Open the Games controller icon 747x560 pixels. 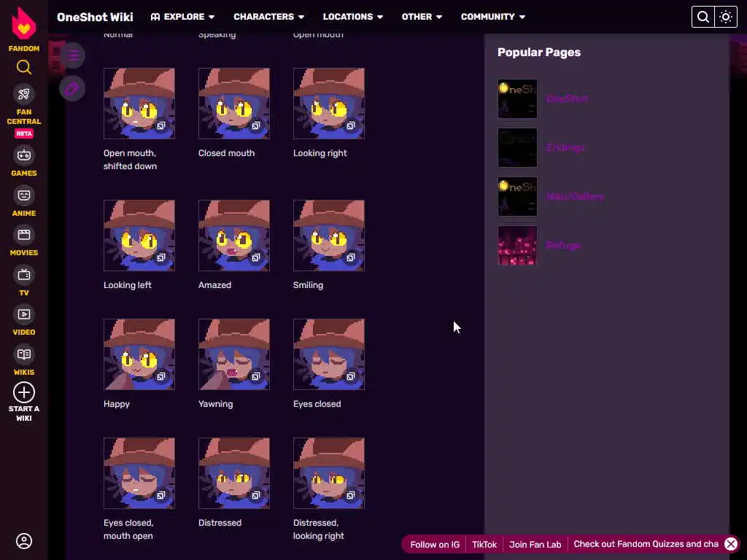24,155
